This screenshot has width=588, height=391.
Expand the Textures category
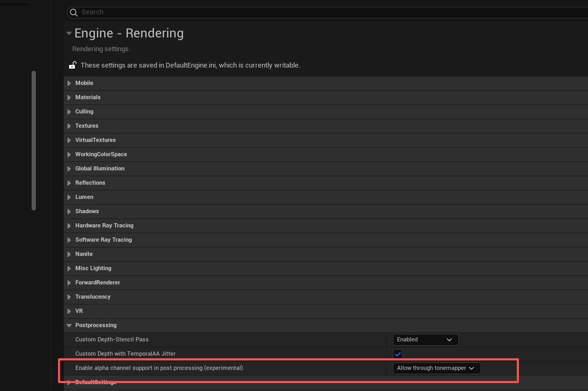pos(69,126)
